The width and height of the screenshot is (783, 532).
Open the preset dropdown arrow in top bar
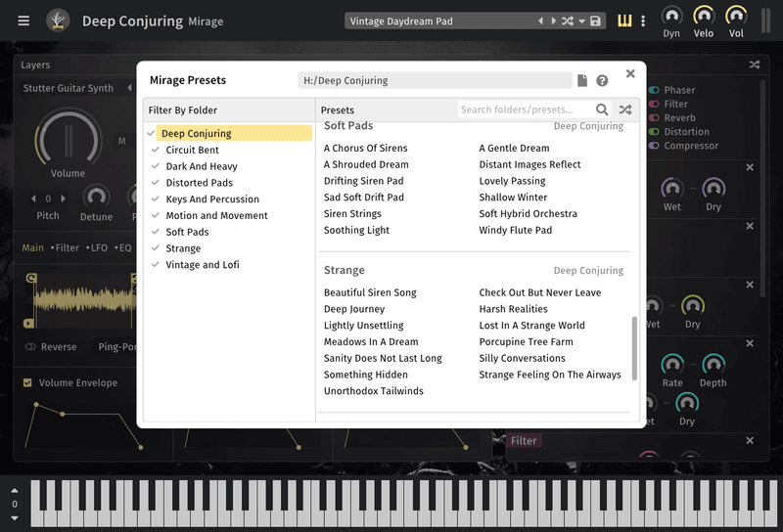click(582, 21)
